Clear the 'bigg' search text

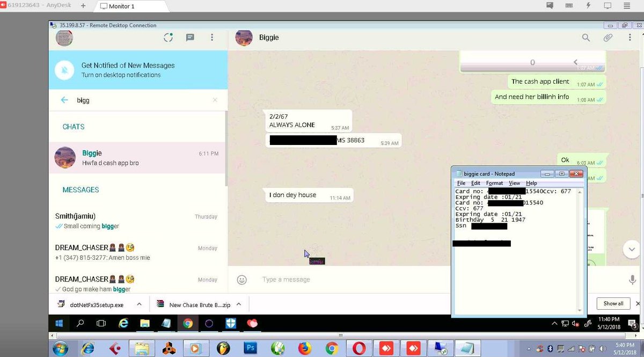pyautogui.click(x=215, y=100)
